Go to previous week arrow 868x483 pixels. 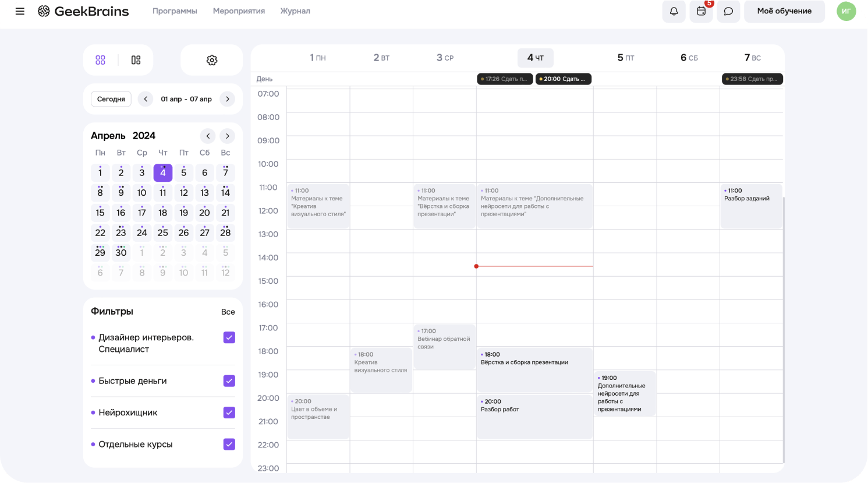pyautogui.click(x=146, y=99)
